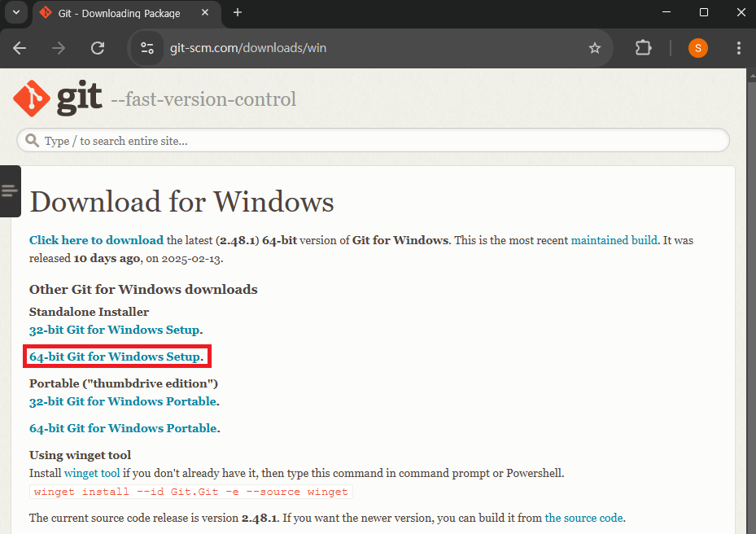
Task: Download 64-bit Git for Windows Portable
Action: click(x=123, y=428)
